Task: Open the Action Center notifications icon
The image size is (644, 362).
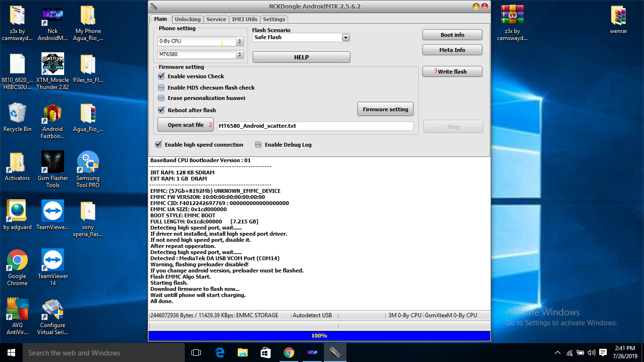Action: coord(603,353)
